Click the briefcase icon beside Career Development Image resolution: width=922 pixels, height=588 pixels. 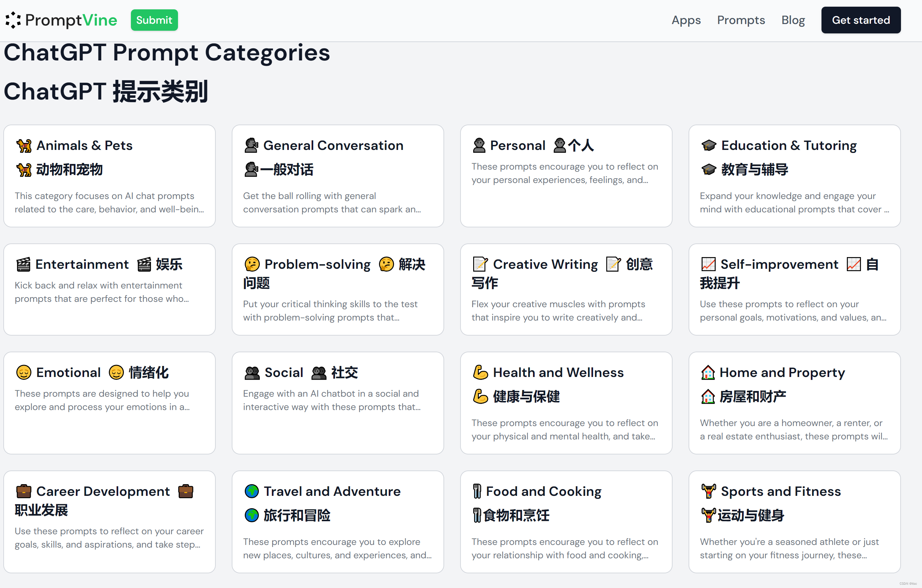point(24,491)
